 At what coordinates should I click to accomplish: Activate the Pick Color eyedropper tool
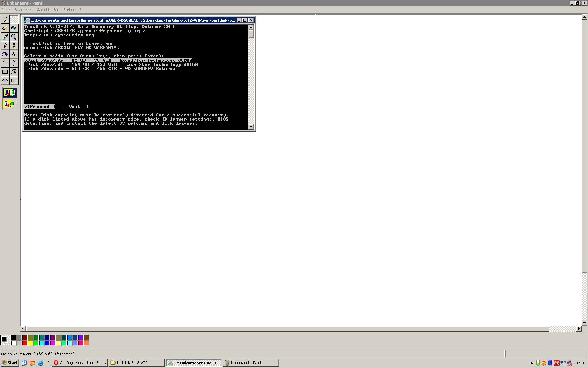[5, 37]
